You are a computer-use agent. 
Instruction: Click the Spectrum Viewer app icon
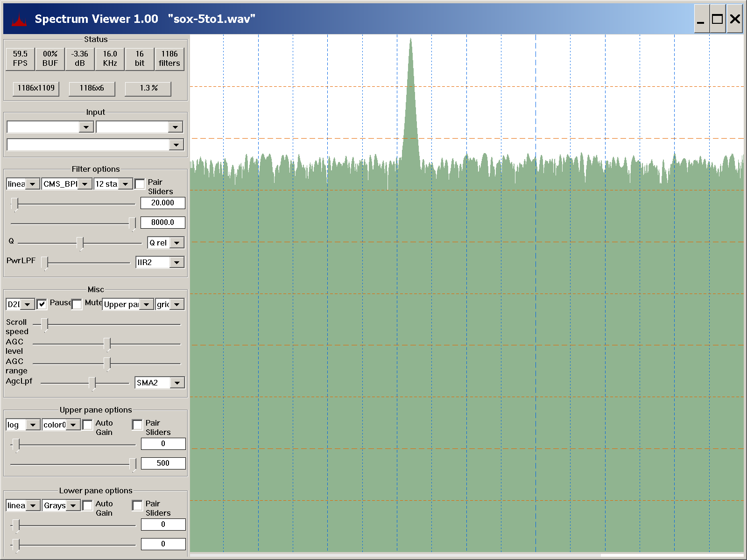point(19,20)
